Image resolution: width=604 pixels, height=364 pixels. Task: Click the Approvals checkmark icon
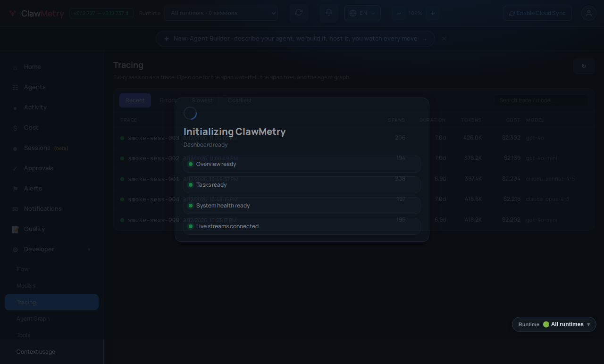pyautogui.click(x=15, y=169)
